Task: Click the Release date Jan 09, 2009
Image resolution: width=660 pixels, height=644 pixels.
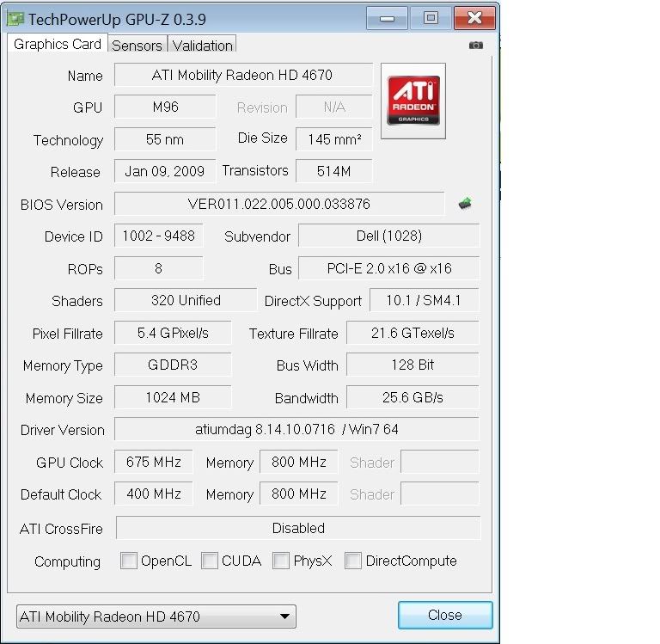Action: [x=165, y=171]
